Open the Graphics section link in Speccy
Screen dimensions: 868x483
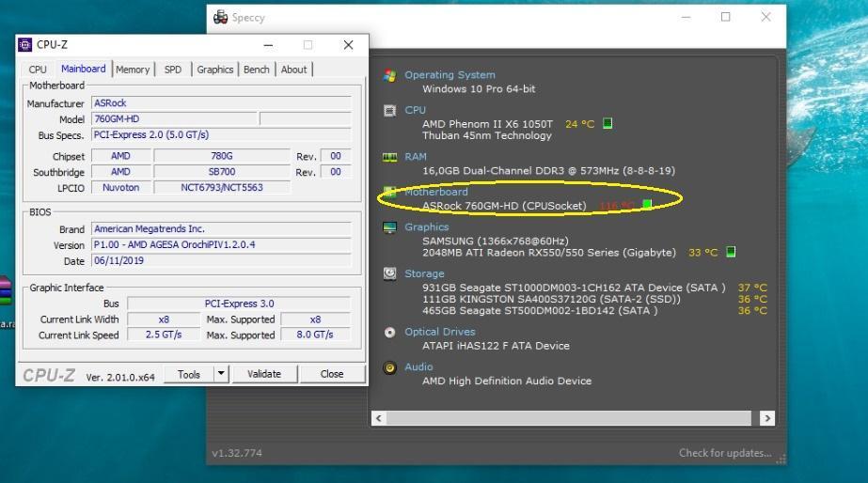click(427, 226)
